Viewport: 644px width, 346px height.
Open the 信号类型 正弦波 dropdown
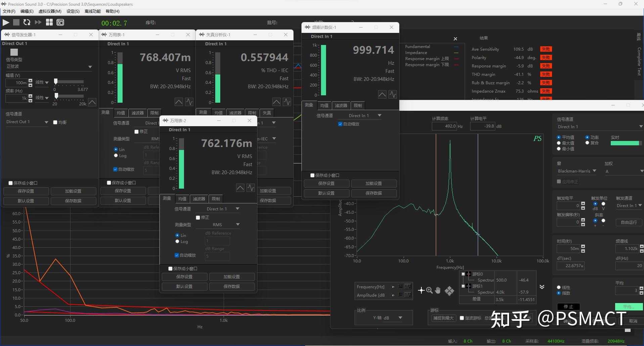(x=49, y=67)
